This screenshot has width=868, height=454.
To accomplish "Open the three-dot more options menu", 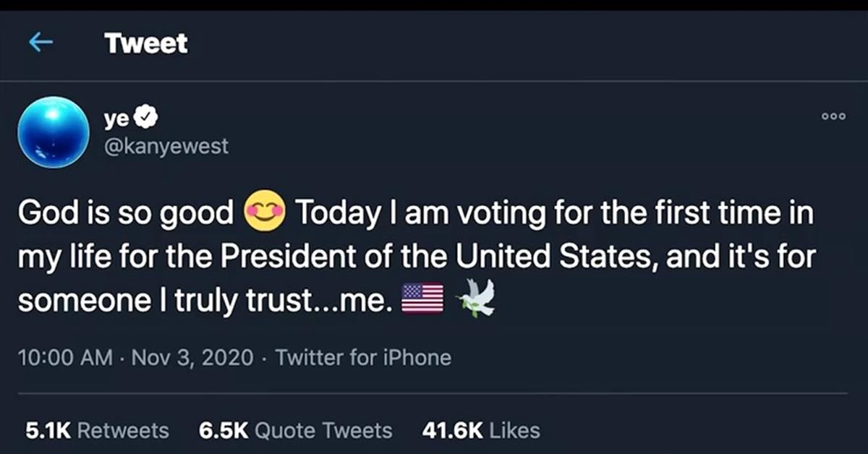I will (x=833, y=116).
